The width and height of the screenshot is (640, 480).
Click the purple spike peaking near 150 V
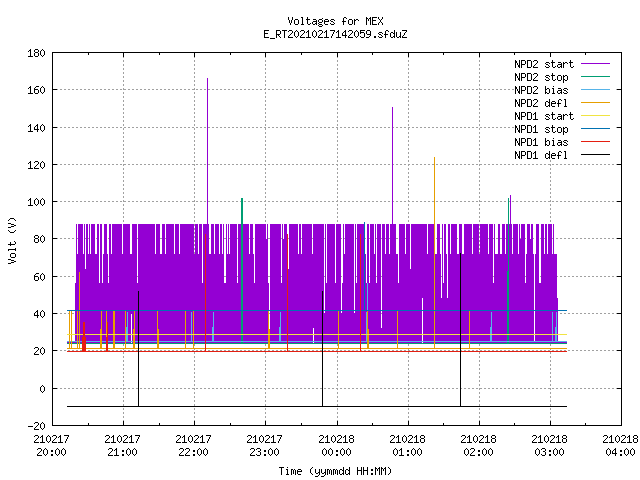click(x=393, y=165)
